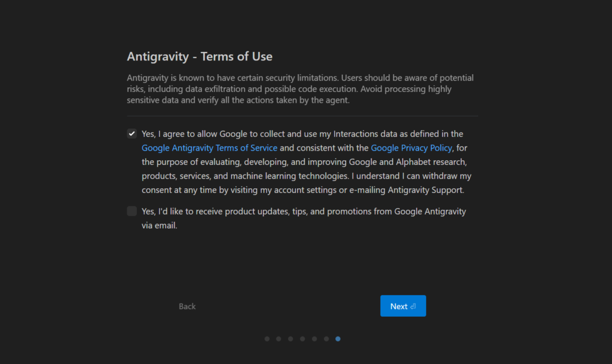Viewport: 612px width, 364px height.
Task: Click the security limitations warning paragraph
Action: pos(299,89)
